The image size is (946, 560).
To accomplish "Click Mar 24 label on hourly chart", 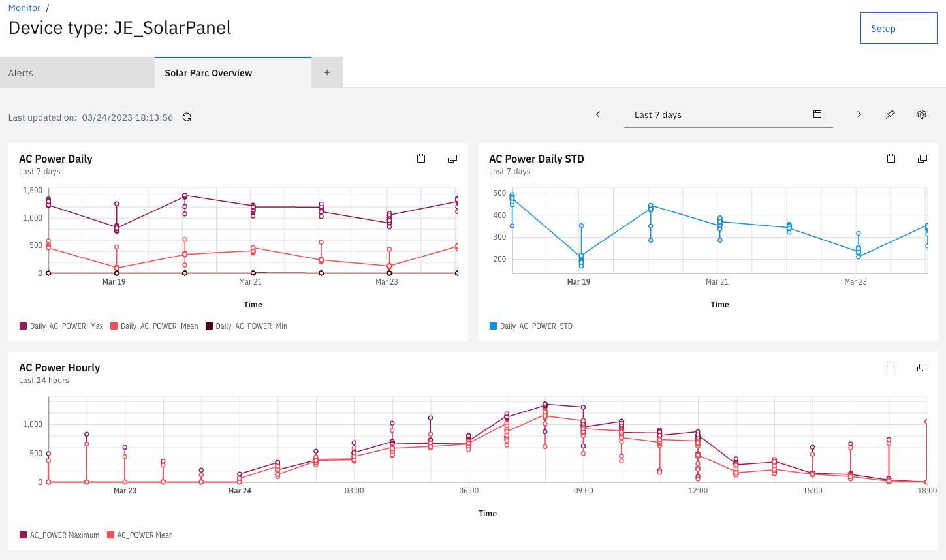I will coord(240,491).
